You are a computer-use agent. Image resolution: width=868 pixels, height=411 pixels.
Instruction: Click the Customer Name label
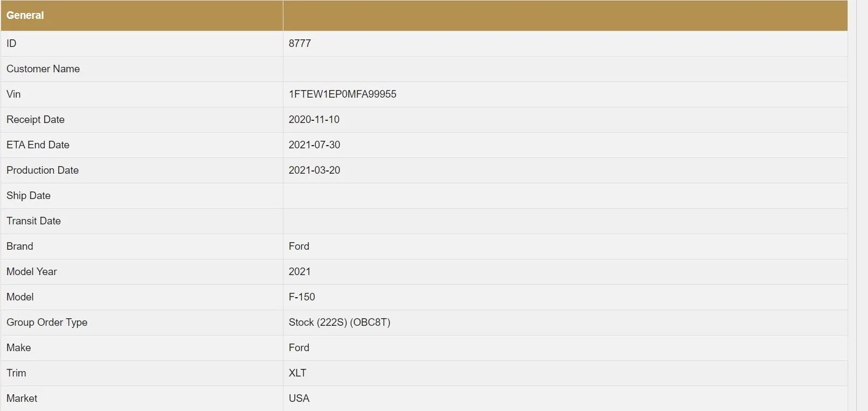[x=43, y=69]
